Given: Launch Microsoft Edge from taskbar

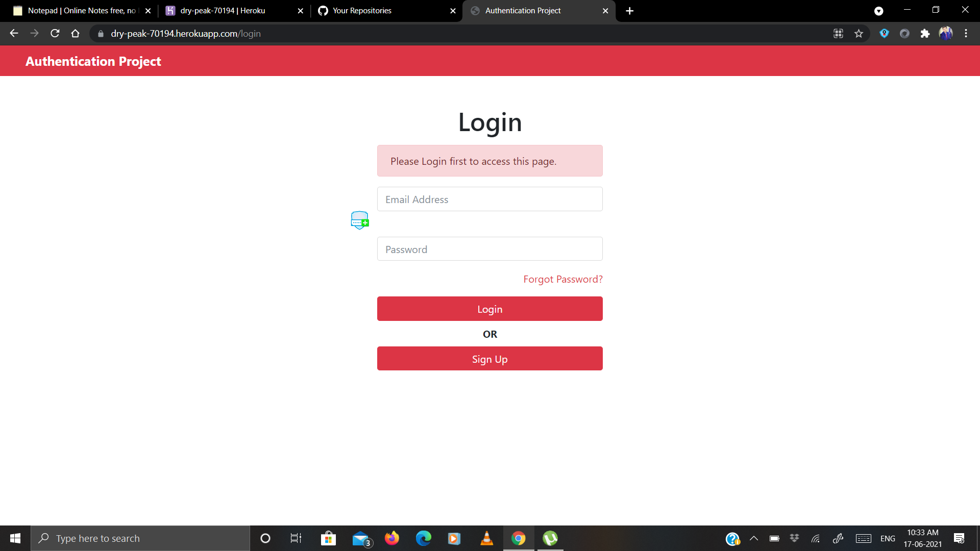Looking at the screenshot, I should pos(424,538).
